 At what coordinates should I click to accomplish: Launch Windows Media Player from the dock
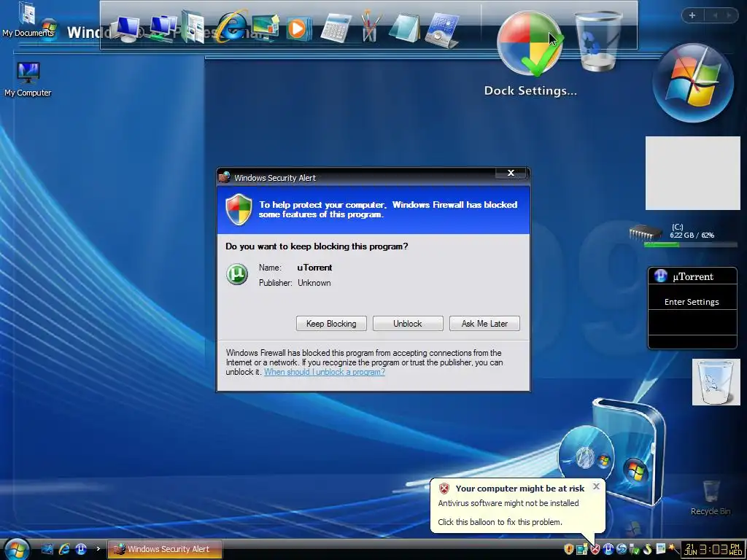tap(298, 28)
